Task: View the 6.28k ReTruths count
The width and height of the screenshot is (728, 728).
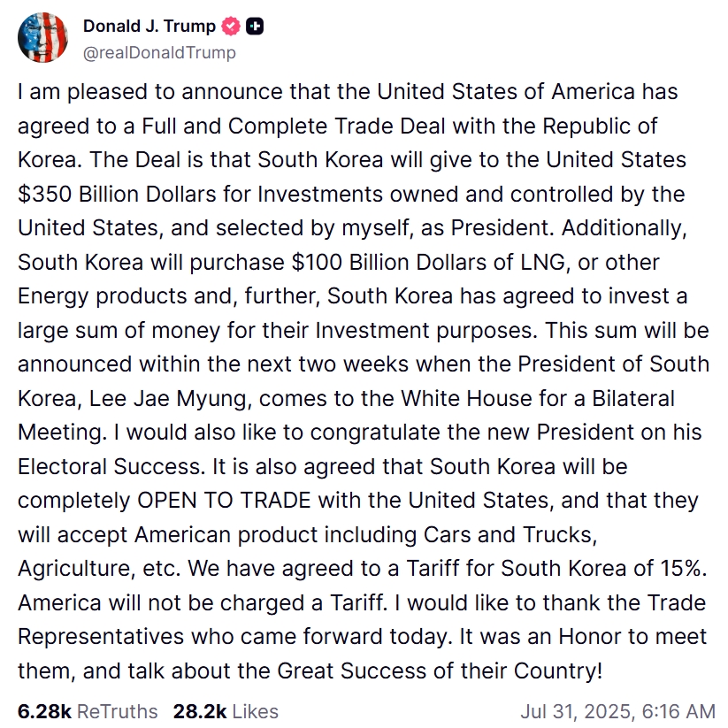Action: [x=44, y=711]
